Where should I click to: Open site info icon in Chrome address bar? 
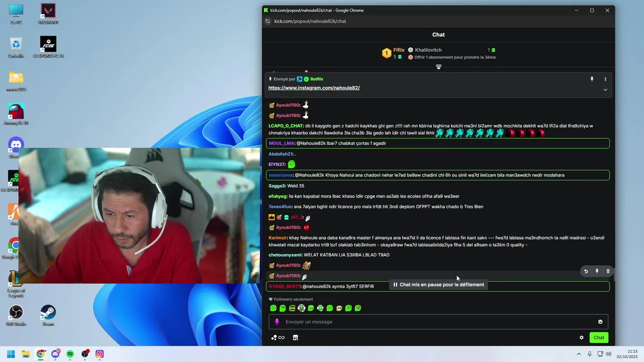point(268,21)
